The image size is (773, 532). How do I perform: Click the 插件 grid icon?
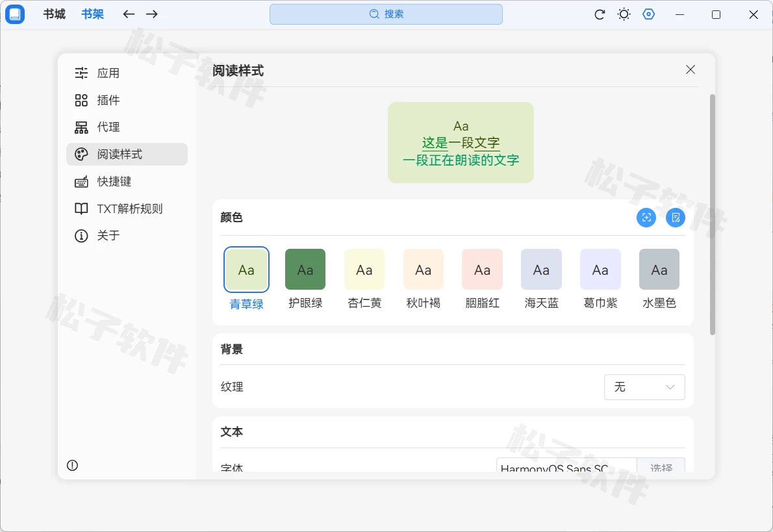click(x=81, y=100)
